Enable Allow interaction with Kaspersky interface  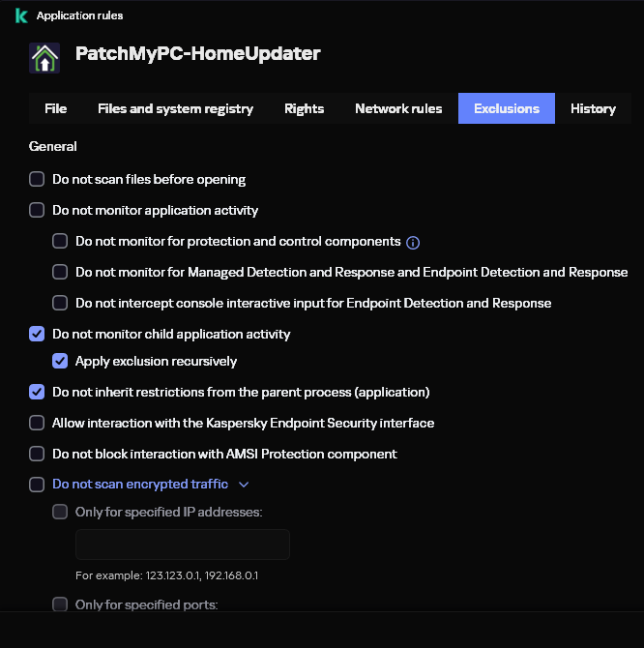pyautogui.click(x=37, y=423)
